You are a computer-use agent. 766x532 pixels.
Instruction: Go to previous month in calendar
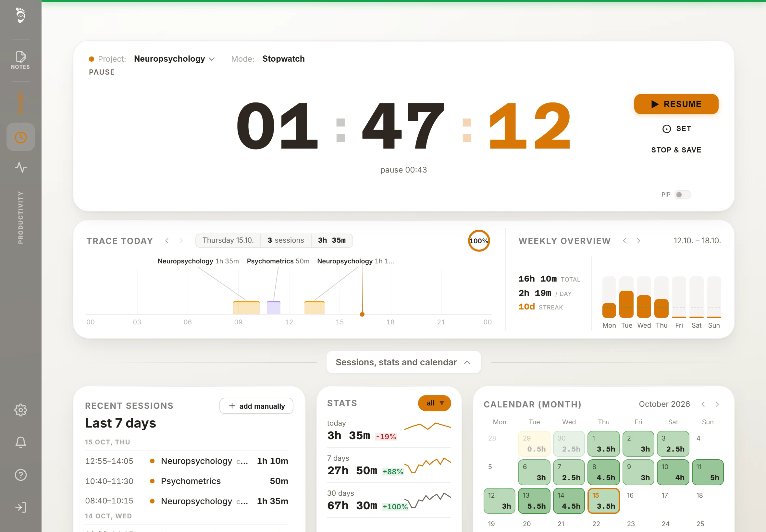[x=703, y=404]
